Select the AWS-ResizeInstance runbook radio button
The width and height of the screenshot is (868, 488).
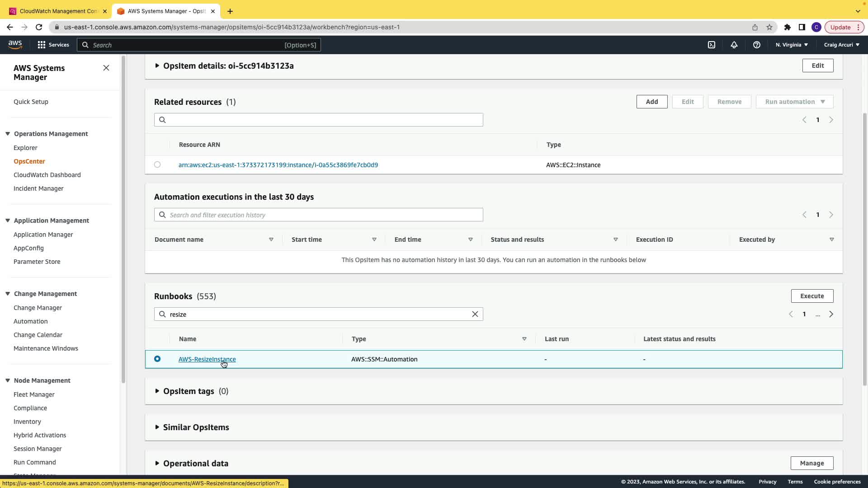pyautogui.click(x=157, y=359)
